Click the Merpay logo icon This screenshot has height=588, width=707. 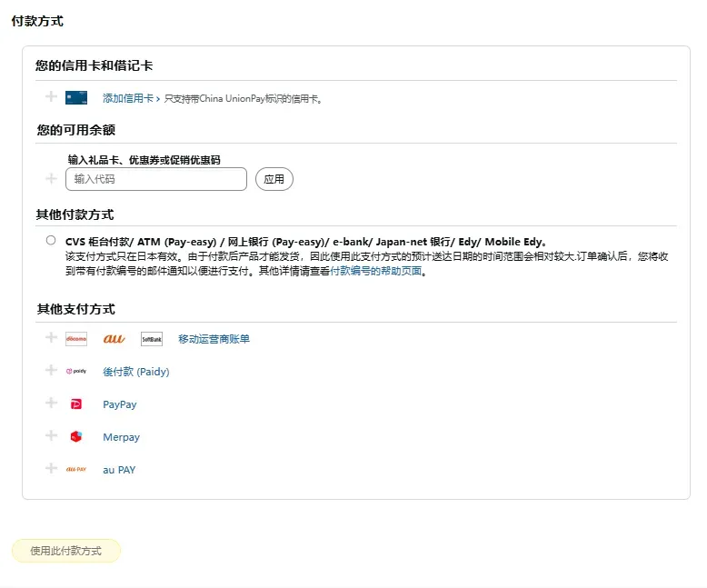click(x=76, y=436)
